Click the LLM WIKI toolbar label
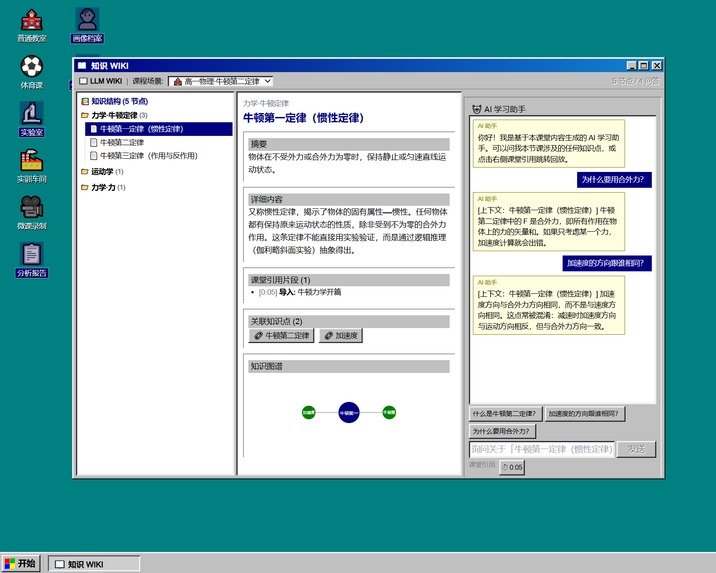 (x=106, y=81)
